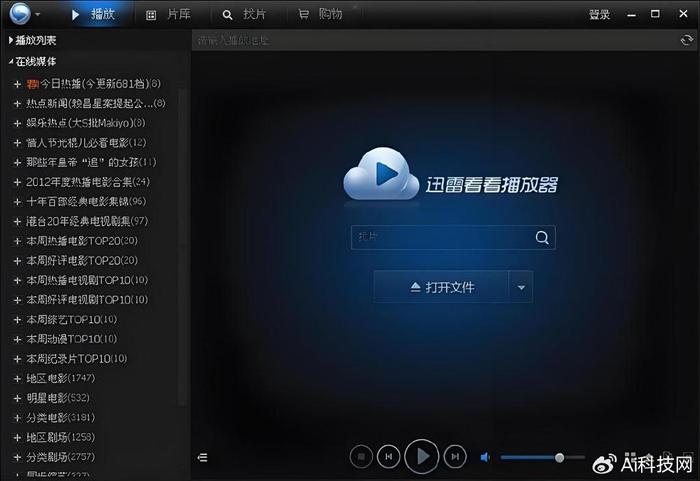The width and height of the screenshot is (700, 481).
Task: Open the dropdown arrow beside 打开文件
Action: tap(521, 287)
